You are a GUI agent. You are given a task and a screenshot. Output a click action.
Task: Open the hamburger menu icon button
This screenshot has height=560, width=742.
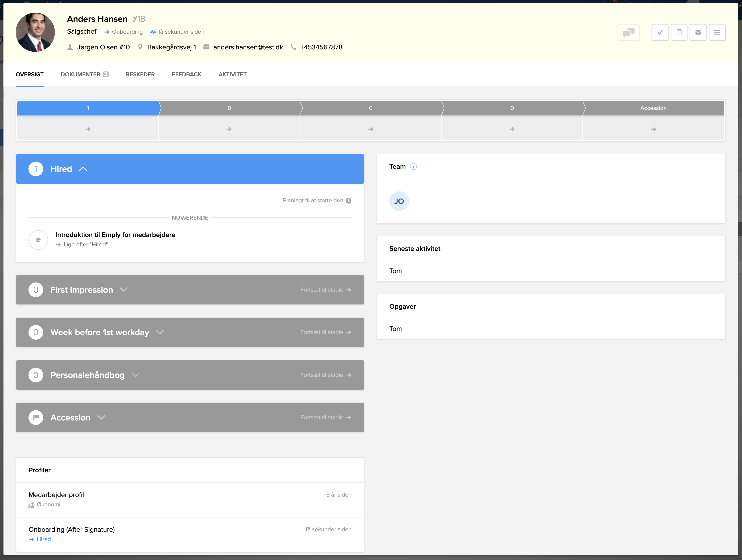pos(717,32)
